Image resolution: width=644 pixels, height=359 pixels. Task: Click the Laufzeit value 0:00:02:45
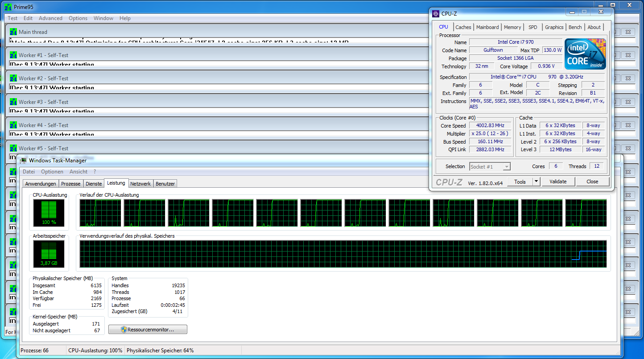point(173,305)
